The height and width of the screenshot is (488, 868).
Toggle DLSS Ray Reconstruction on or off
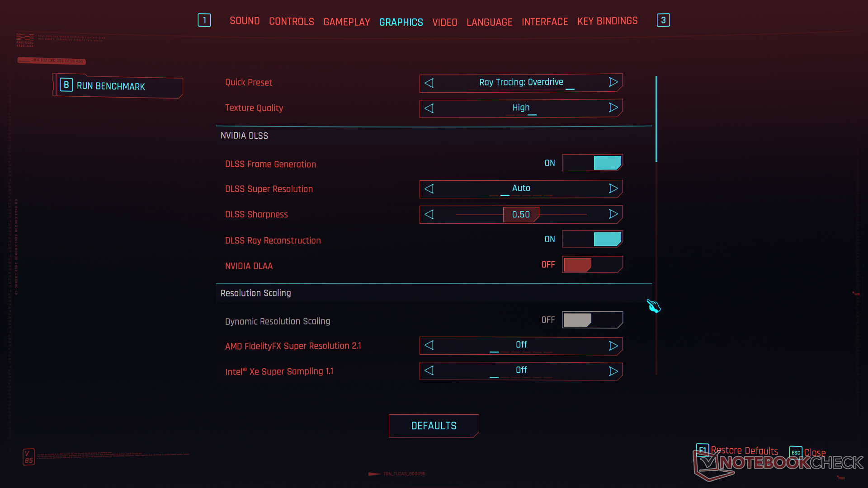[591, 238]
